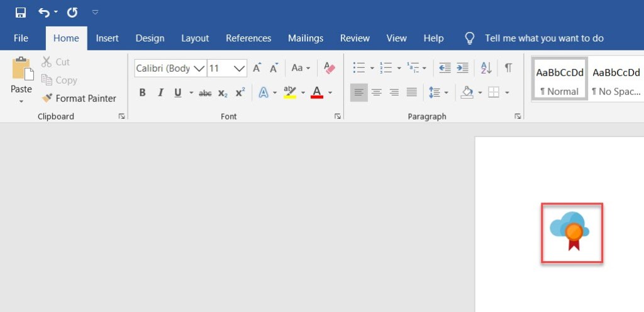Sort paragraphs with the A-Z icon

(x=486, y=68)
